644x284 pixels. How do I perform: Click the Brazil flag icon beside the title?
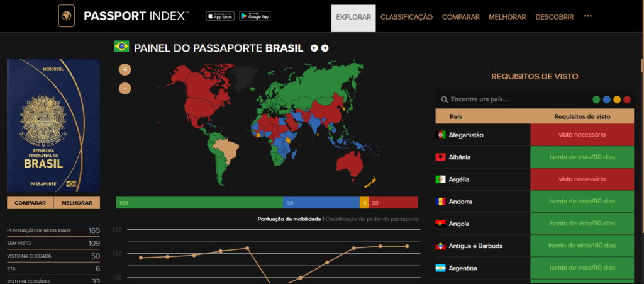point(121,47)
